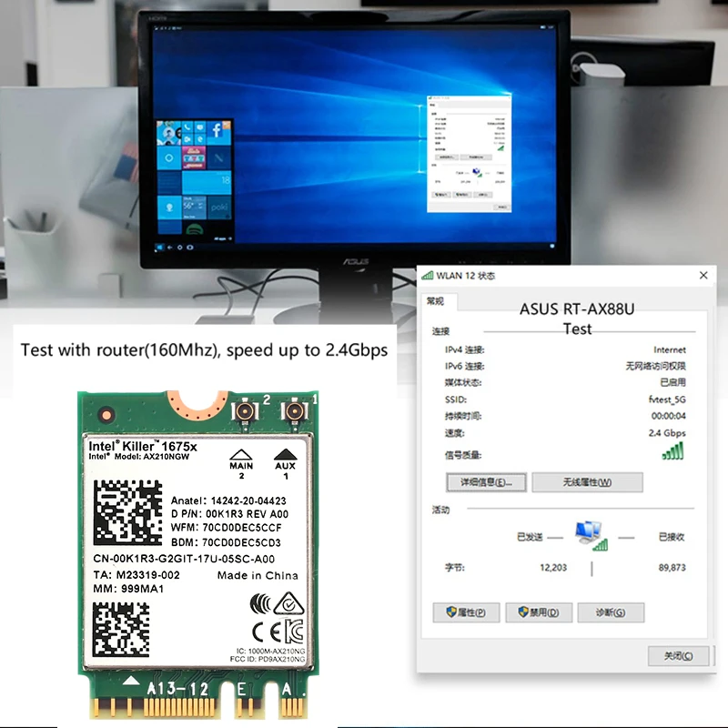Close the WLAN 12 status dialog
Image resolution: width=728 pixels, height=728 pixels.
[703, 276]
